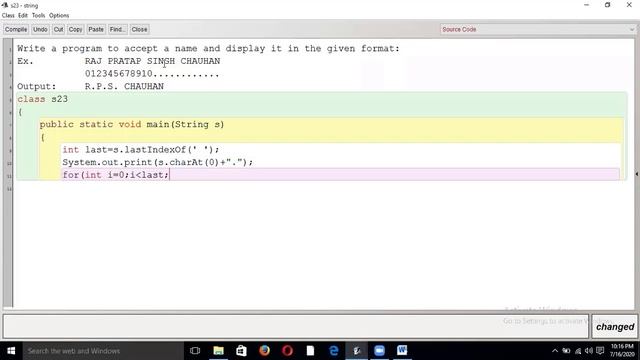
Task: Open the blank document icon on taskbar
Action: (310, 351)
